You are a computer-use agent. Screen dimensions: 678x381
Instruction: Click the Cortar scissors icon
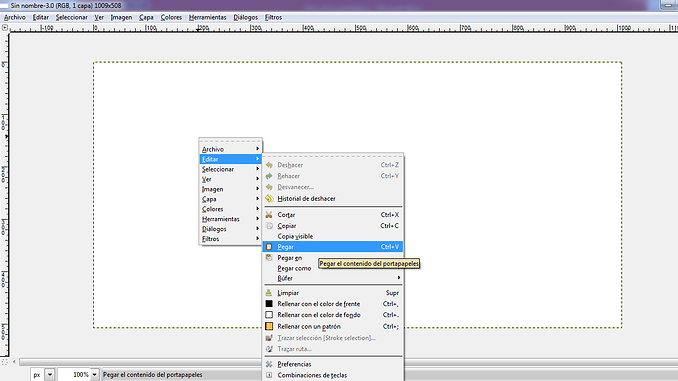(x=269, y=215)
